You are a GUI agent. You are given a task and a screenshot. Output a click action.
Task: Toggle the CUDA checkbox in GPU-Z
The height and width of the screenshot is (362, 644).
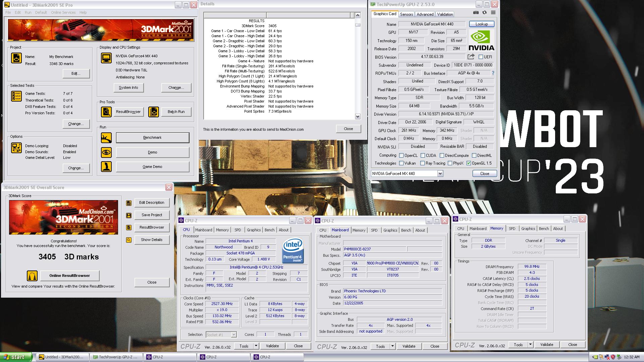pos(423,156)
